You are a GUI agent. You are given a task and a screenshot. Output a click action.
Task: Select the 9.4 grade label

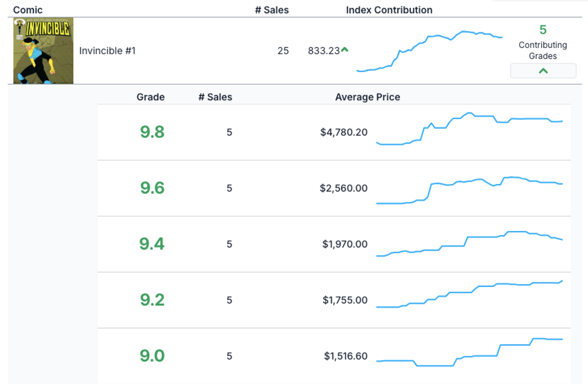152,244
